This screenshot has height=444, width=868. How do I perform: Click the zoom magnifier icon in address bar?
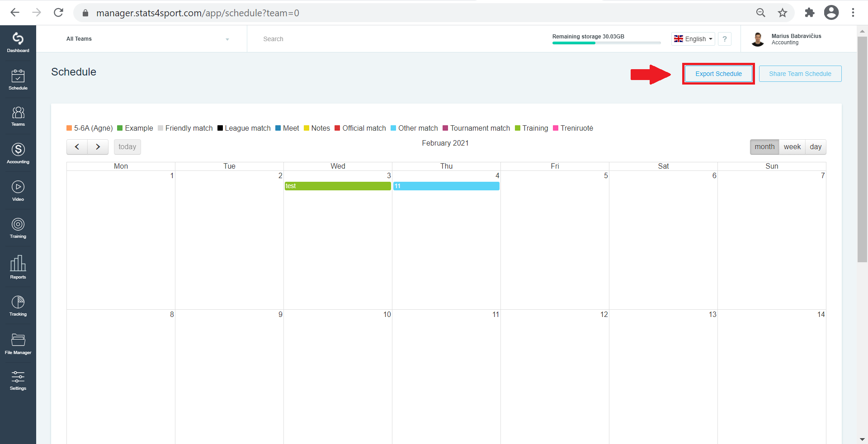pos(761,13)
